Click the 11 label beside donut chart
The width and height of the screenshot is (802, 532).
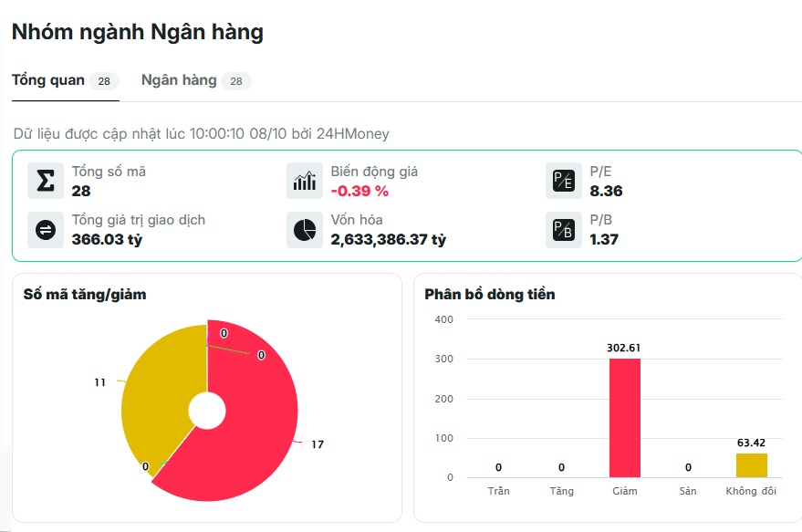click(x=100, y=382)
